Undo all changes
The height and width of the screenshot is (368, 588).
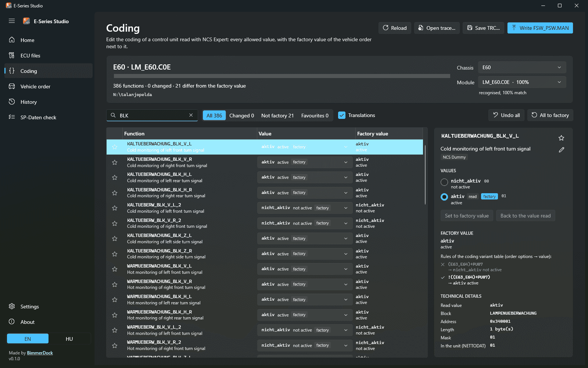(506, 115)
